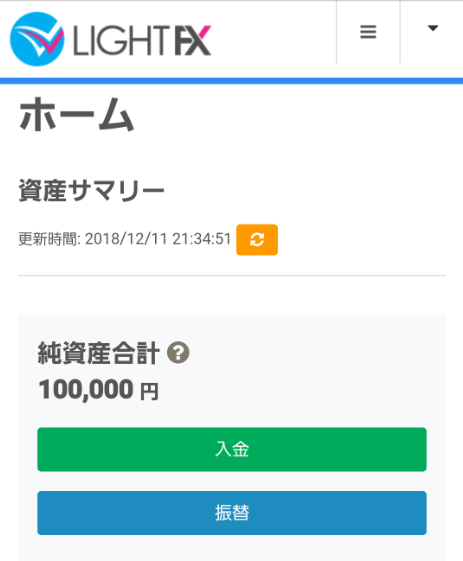463x561 pixels.
Task: Click the blue bar under the header
Action: (232, 81)
